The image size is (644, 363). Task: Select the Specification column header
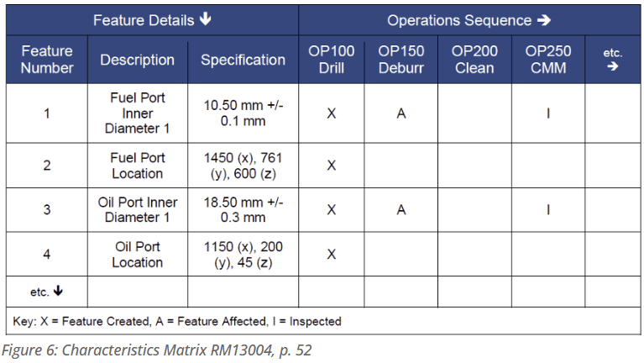tap(243, 60)
